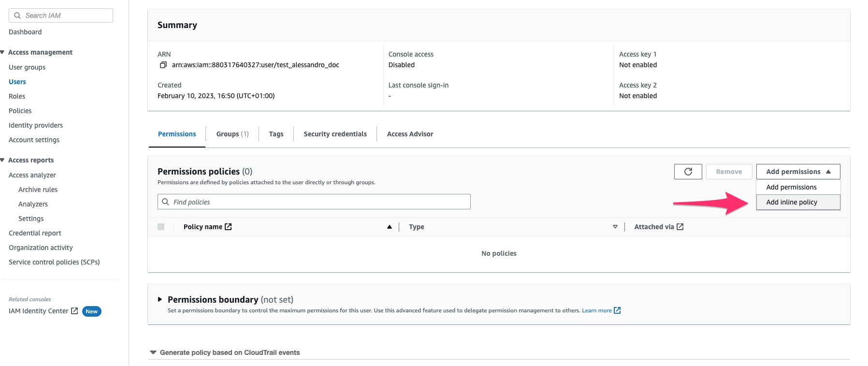
Task: Click the magnifier icon in Find policies
Action: [x=165, y=202]
